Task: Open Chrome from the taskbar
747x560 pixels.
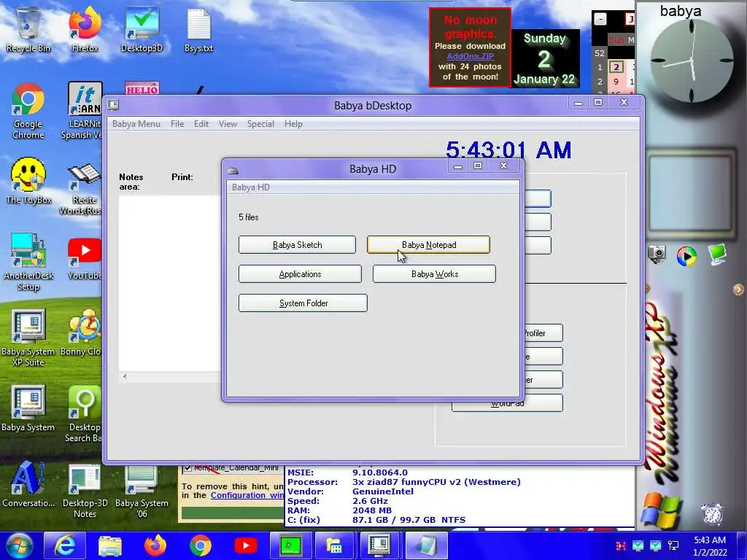Action: [x=201, y=545]
